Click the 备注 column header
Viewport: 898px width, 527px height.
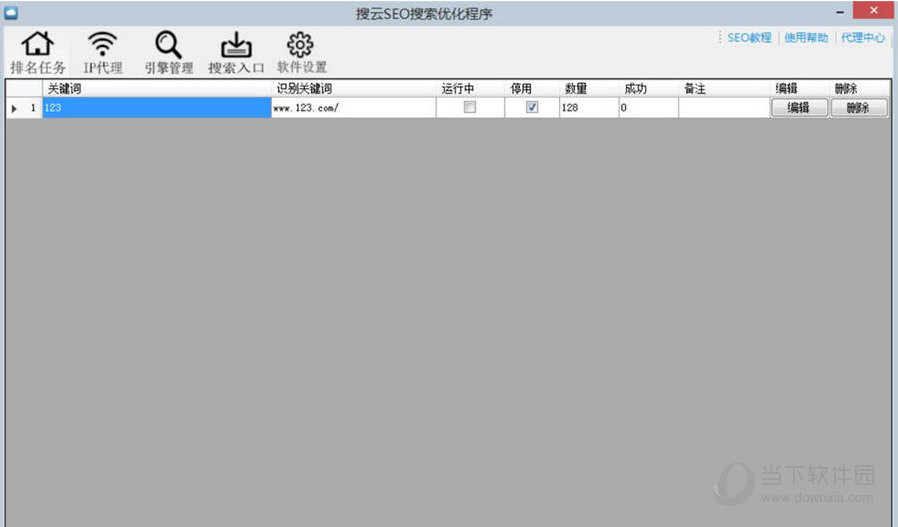coord(724,88)
